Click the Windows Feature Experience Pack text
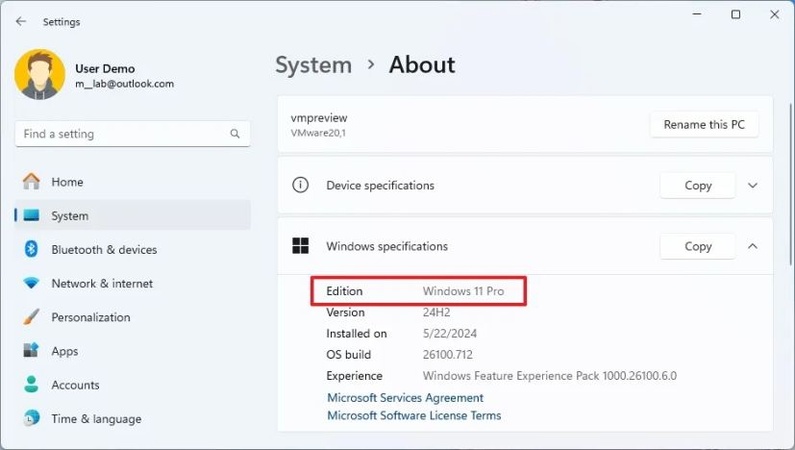The image size is (795, 450). pyautogui.click(x=550, y=376)
